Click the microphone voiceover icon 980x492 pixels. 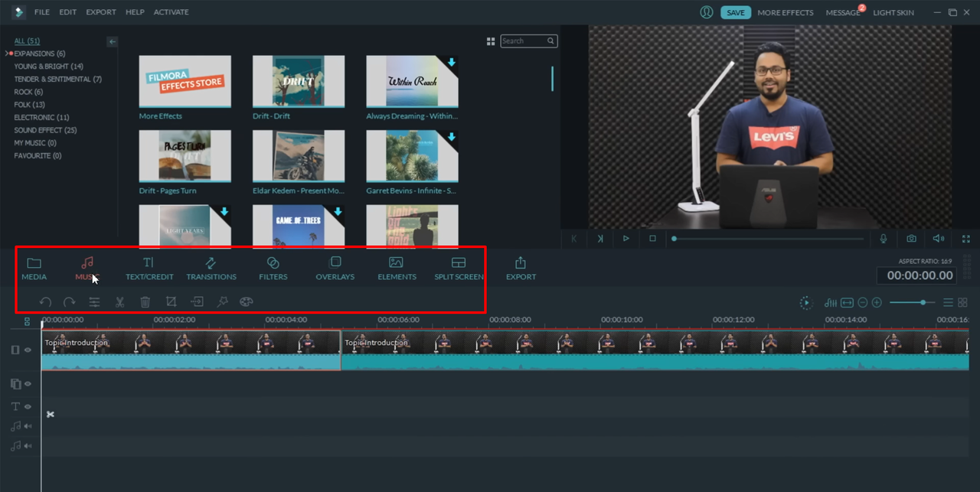pyautogui.click(x=884, y=239)
